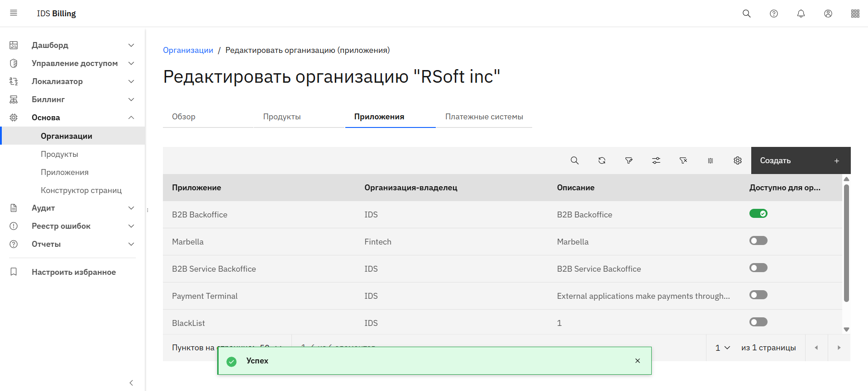Enable the Payment Terminal availability toggle
This screenshot has height=391, width=868.
pyautogui.click(x=758, y=295)
